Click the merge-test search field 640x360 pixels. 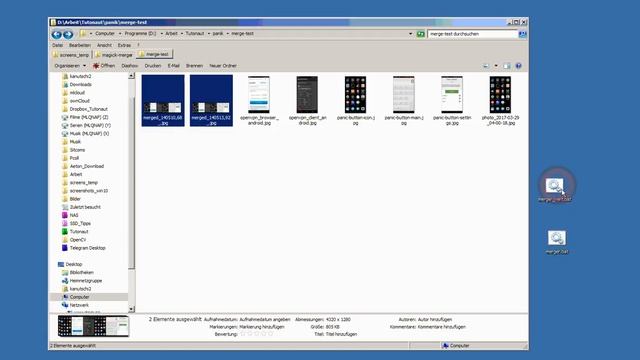(x=473, y=34)
